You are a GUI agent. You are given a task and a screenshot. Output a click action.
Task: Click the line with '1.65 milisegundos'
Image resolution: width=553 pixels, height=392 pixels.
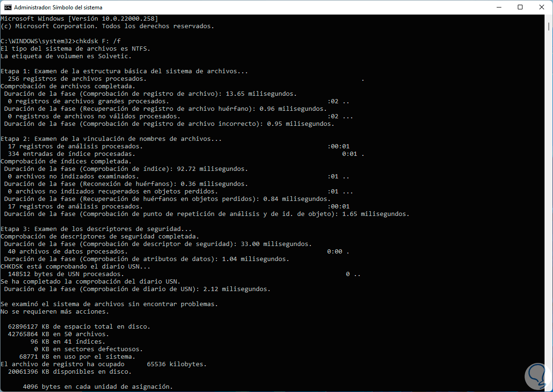tap(207, 214)
